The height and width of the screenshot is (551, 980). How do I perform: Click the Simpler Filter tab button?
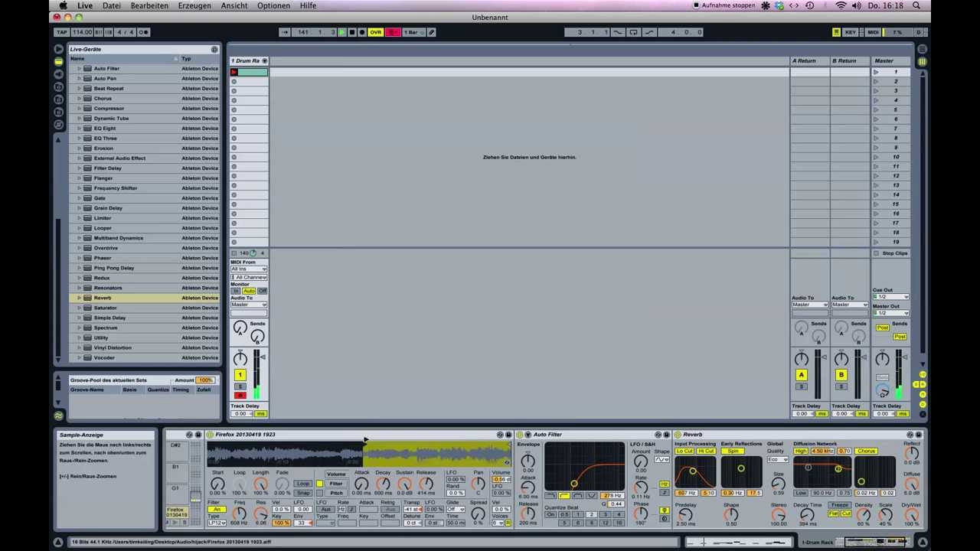tap(336, 484)
